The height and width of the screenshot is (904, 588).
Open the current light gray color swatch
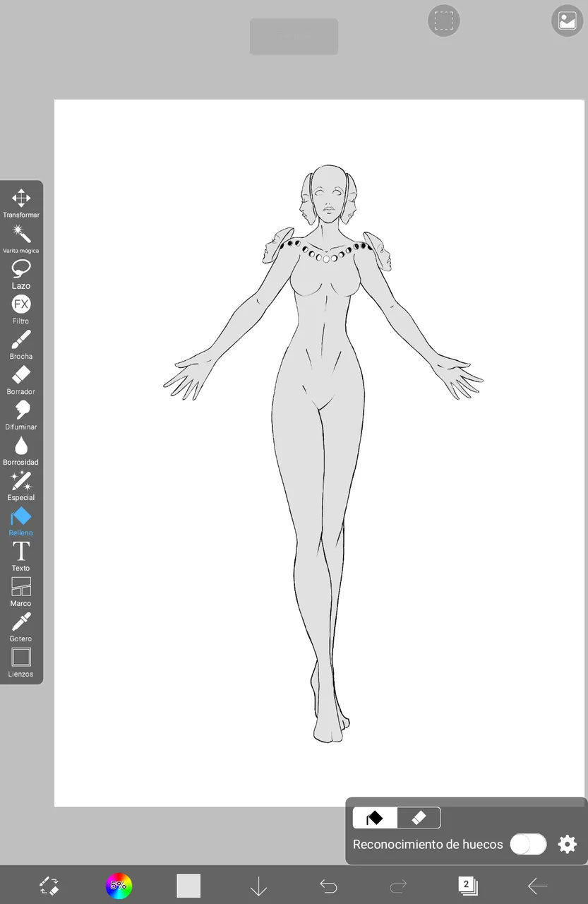188,886
